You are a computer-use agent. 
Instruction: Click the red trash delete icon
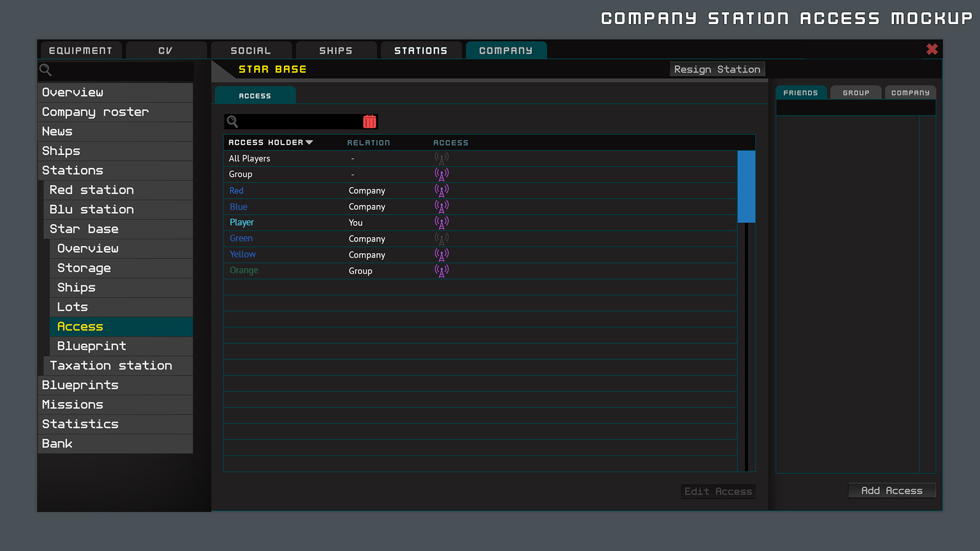[x=369, y=122]
